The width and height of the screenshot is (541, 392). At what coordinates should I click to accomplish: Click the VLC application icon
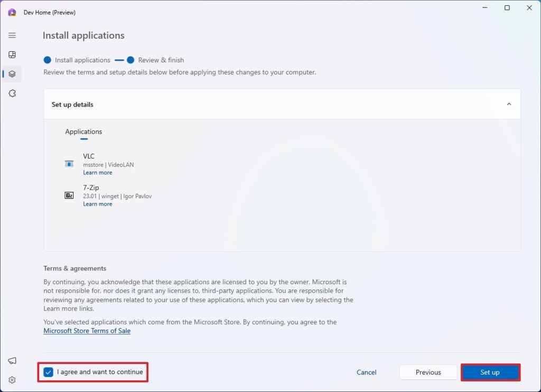coord(69,164)
